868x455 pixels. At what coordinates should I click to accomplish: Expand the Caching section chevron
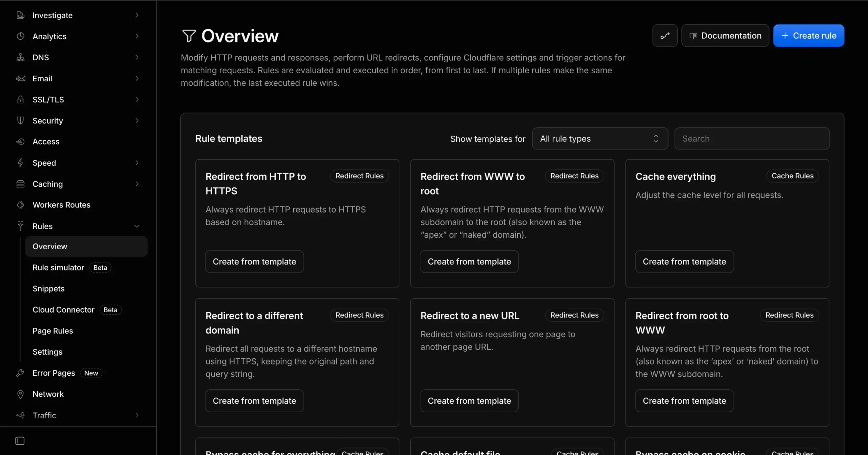(x=137, y=184)
